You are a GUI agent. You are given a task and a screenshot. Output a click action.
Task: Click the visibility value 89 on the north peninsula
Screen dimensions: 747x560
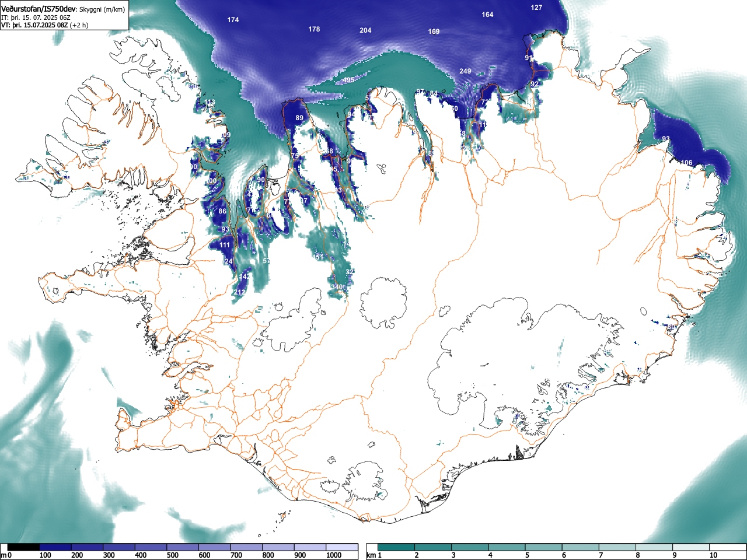[299, 118]
